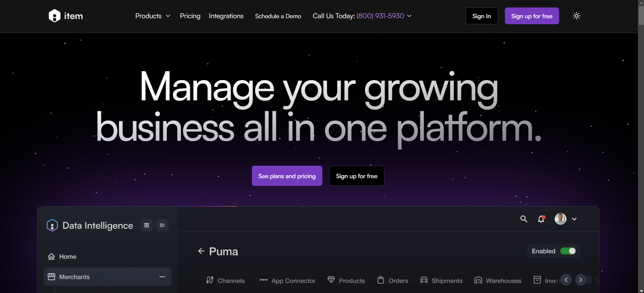Click the back arrow beside Puma

point(201,251)
